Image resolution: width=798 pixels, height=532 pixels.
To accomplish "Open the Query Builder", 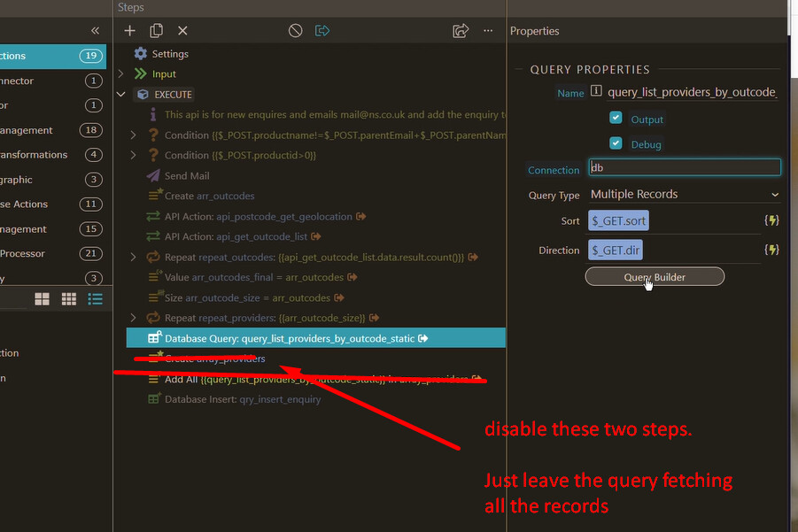I will coord(655,277).
